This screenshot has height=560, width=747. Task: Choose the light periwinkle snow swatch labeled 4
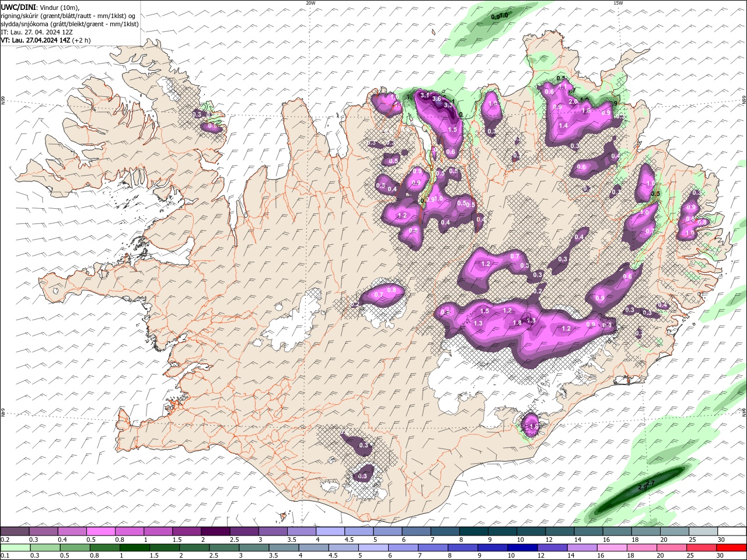tap(330, 531)
